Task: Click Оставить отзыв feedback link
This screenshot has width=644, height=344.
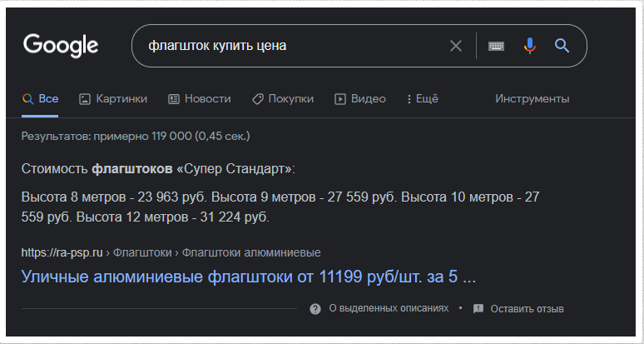Action: (527, 309)
